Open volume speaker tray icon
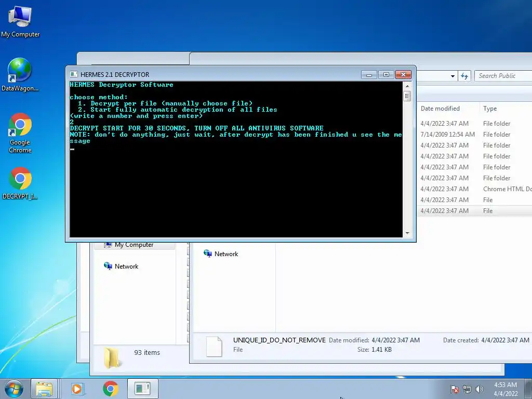The width and height of the screenshot is (532, 399). (x=479, y=389)
